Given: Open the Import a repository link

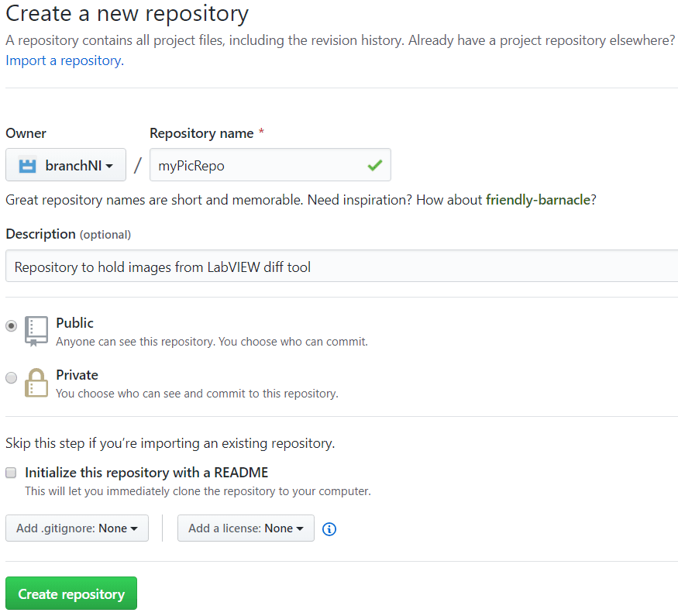Looking at the screenshot, I should 62,60.
